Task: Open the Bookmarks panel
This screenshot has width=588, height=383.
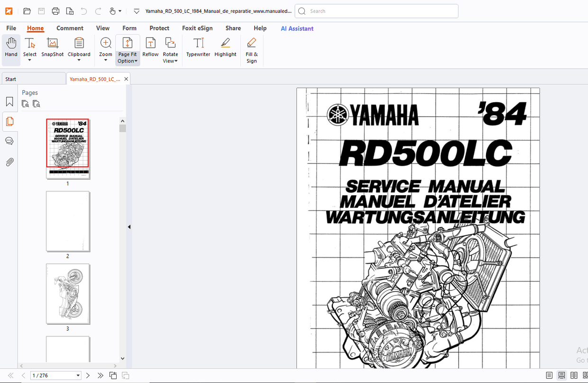Action: [9, 101]
